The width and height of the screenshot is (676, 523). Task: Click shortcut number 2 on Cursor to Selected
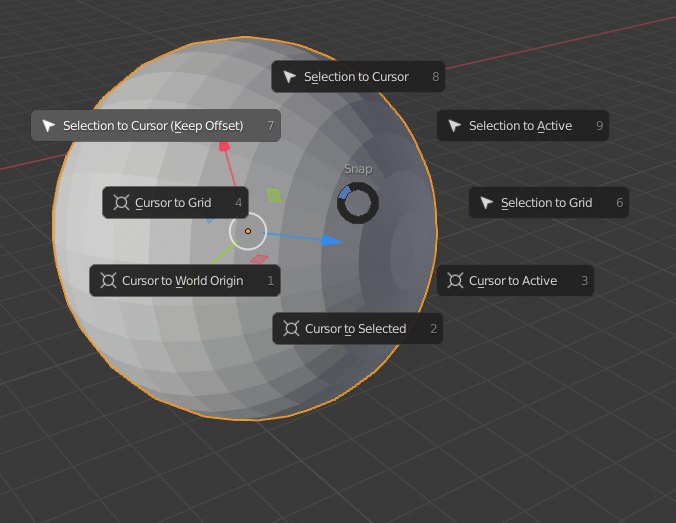point(434,329)
